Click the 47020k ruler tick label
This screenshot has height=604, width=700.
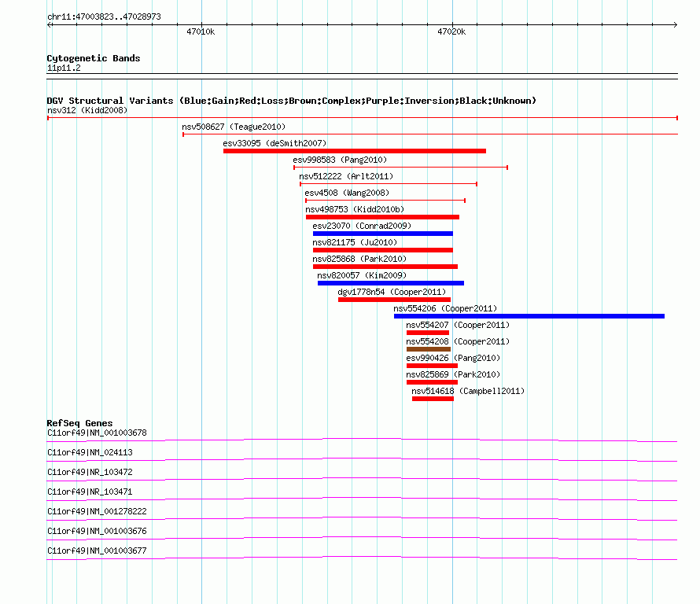451,31
